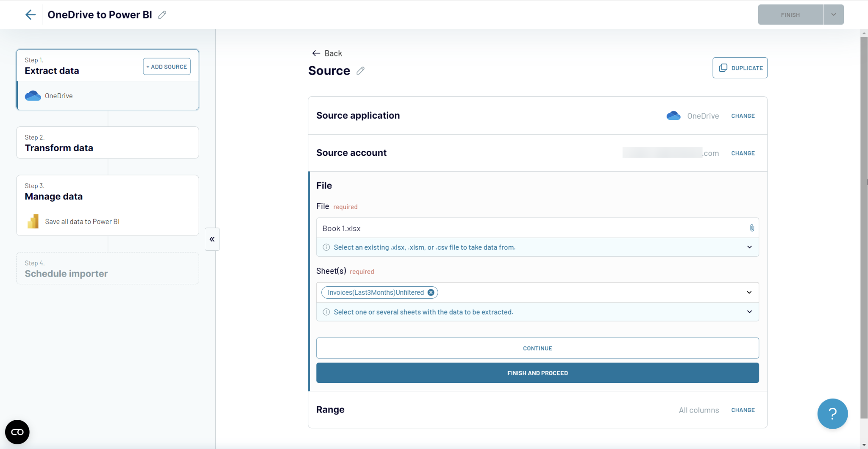Click the back arrow above Source
The height and width of the screenshot is (449, 868).
(x=315, y=53)
